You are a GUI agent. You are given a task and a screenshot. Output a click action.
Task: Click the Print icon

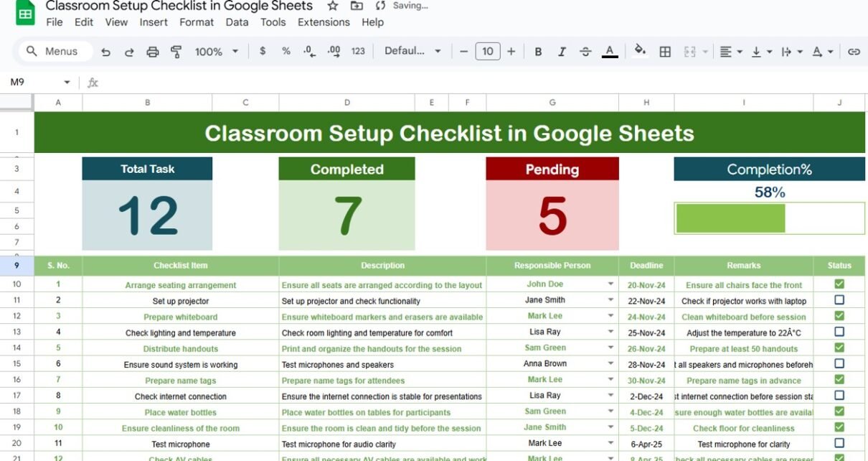[x=153, y=52]
